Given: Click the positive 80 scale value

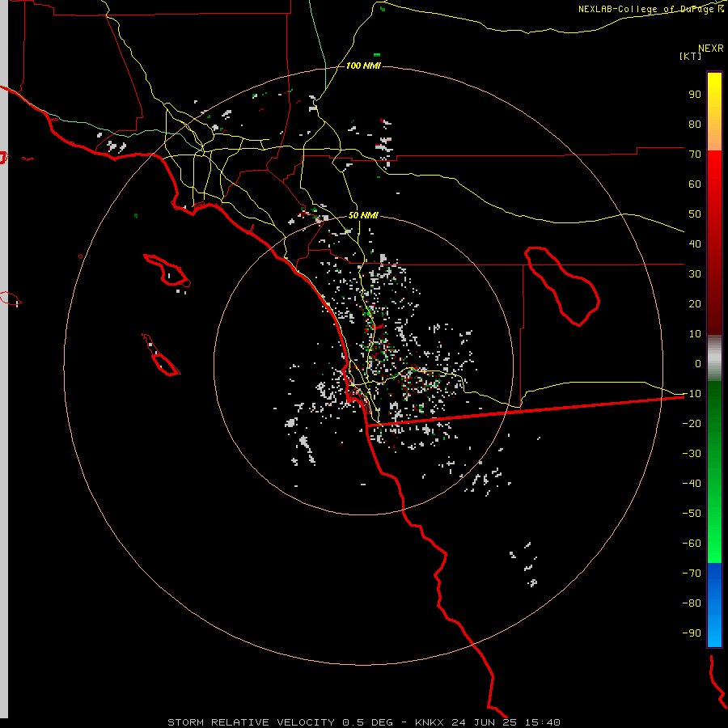Looking at the screenshot, I should (x=695, y=124).
